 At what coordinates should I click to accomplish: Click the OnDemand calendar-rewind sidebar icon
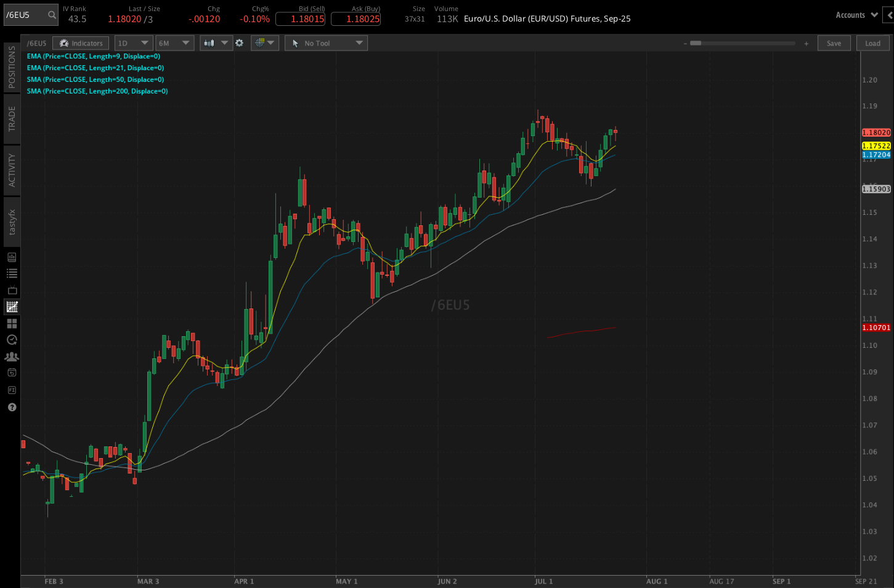click(x=11, y=373)
